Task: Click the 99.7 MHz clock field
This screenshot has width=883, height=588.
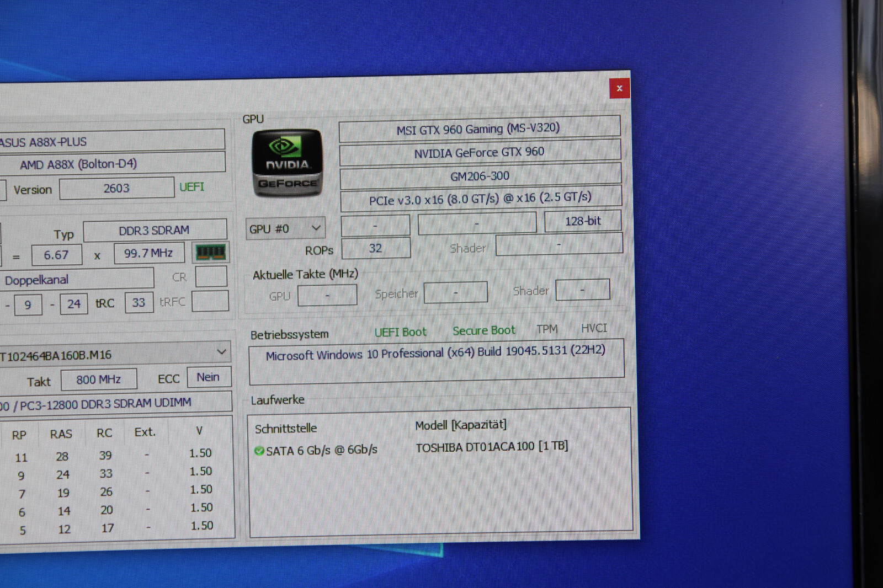Action: (149, 253)
